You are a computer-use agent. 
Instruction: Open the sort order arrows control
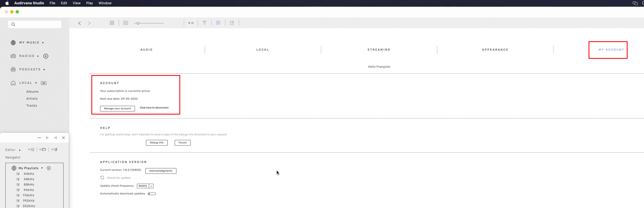(x=191, y=23)
